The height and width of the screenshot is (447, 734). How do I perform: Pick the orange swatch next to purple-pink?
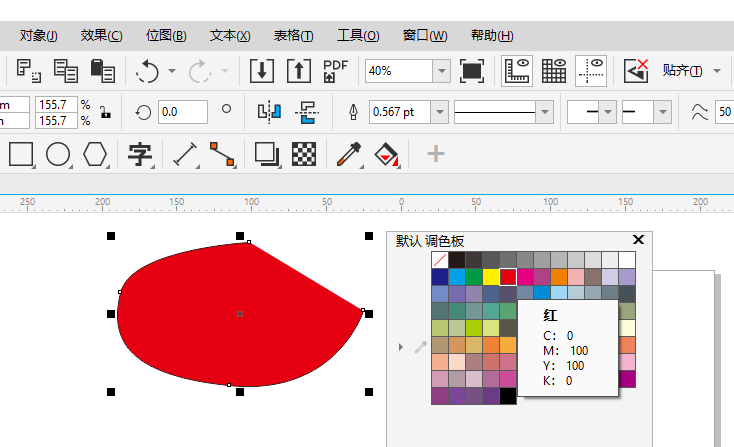pyautogui.click(x=559, y=277)
